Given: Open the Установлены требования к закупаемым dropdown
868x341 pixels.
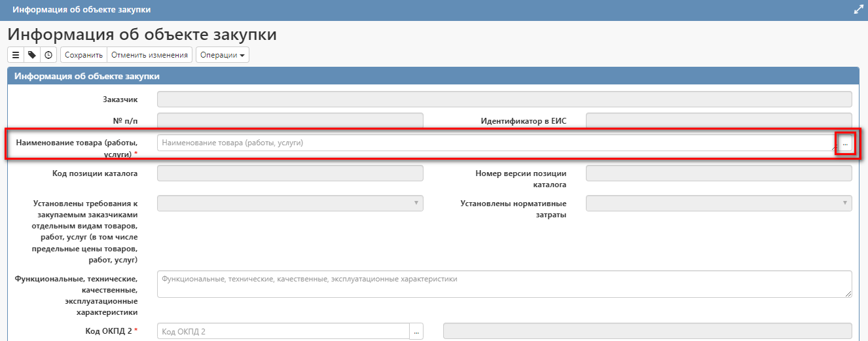Looking at the screenshot, I should coord(290,203).
